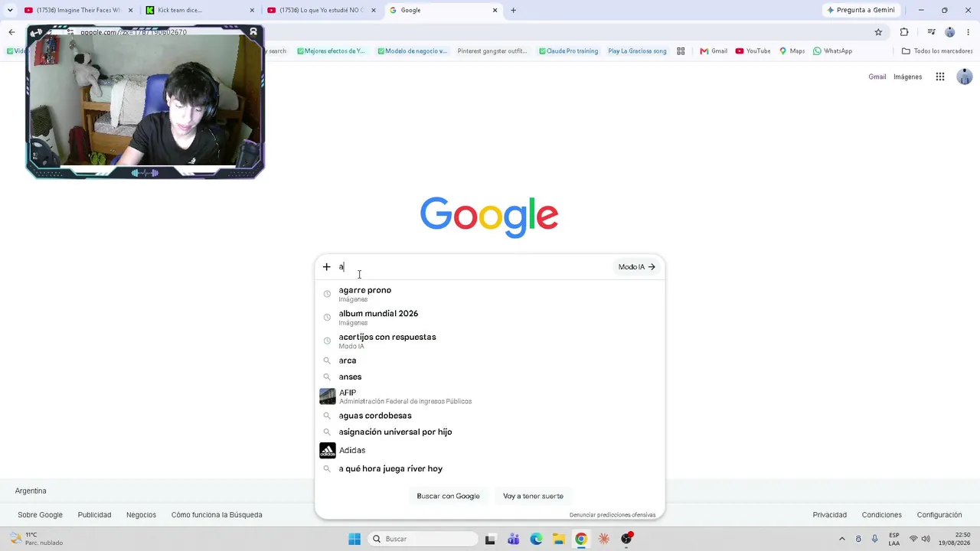The width and height of the screenshot is (980, 551).
Task: Open the Negocios footer link
Action: pos(141,515)
